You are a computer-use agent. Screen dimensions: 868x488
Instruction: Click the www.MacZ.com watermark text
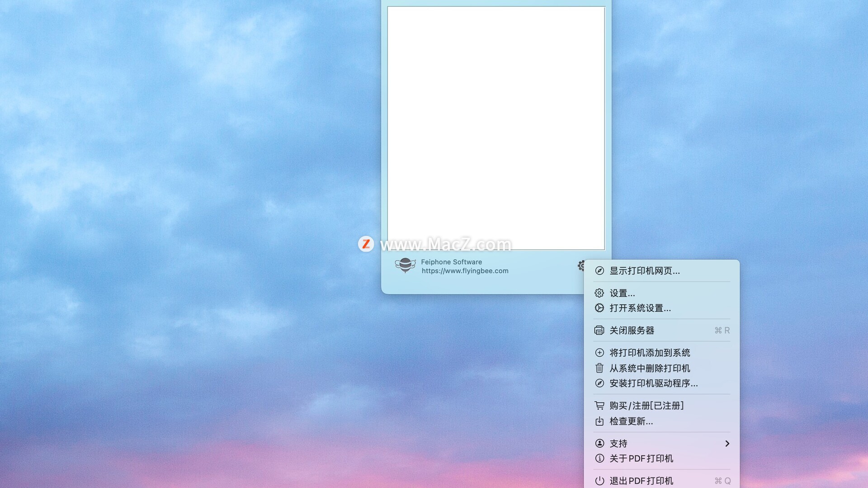point(446,244)
